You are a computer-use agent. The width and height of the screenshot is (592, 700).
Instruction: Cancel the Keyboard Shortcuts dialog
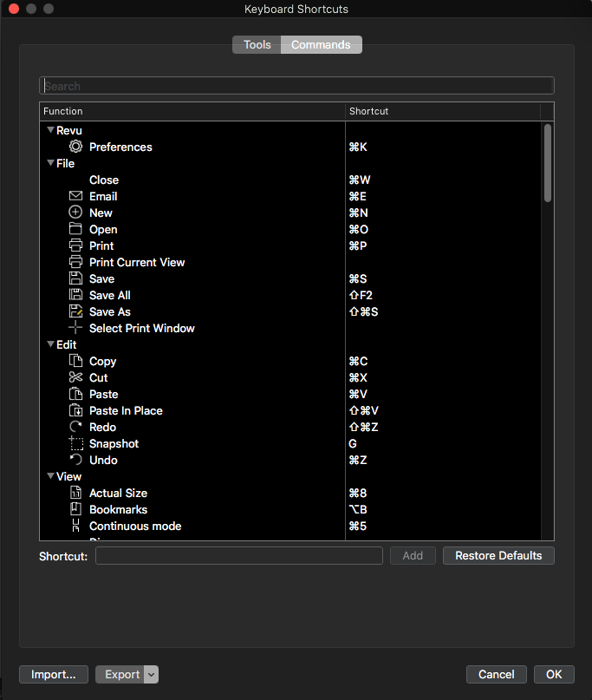tap(496, 674)
